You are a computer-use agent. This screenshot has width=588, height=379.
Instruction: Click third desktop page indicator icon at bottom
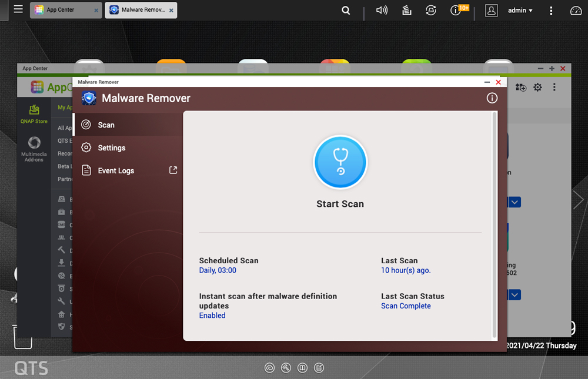tap(302, 368)
